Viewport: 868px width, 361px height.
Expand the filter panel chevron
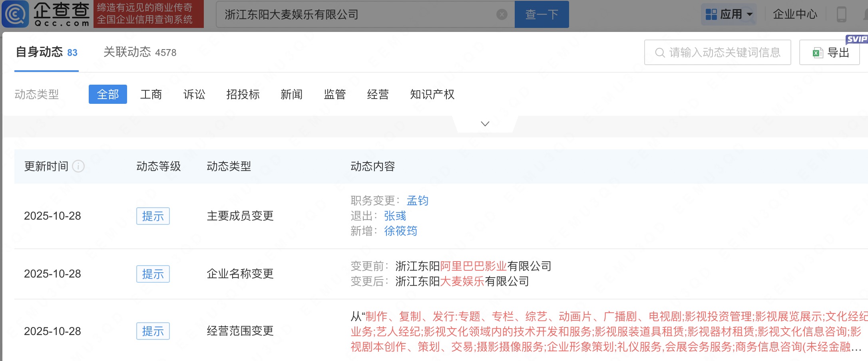click(x=485, y=124)
